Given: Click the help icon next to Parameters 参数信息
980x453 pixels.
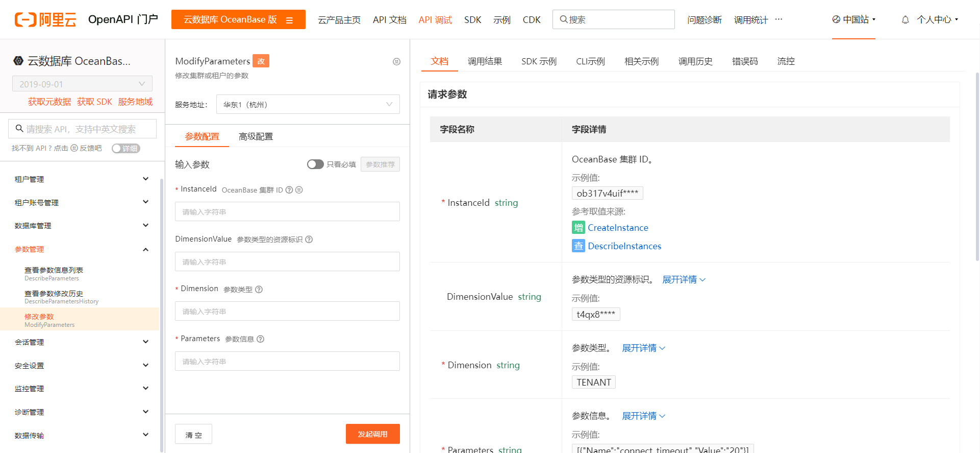Looking at the screenshot, I should [260, 339].
